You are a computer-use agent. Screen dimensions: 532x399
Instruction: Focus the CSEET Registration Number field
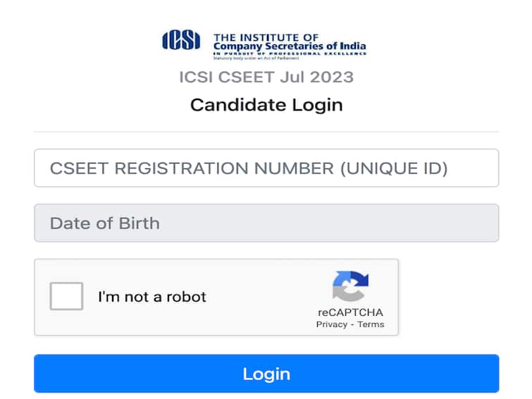pyautogui.click(x=266, y=168)
